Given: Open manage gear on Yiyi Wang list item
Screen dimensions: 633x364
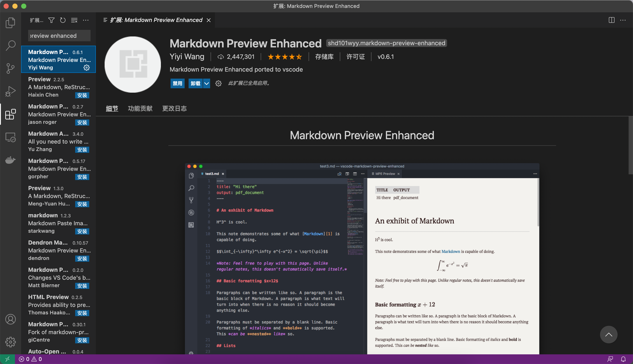Looking at the screenshot, I should [x=86, y=68].
